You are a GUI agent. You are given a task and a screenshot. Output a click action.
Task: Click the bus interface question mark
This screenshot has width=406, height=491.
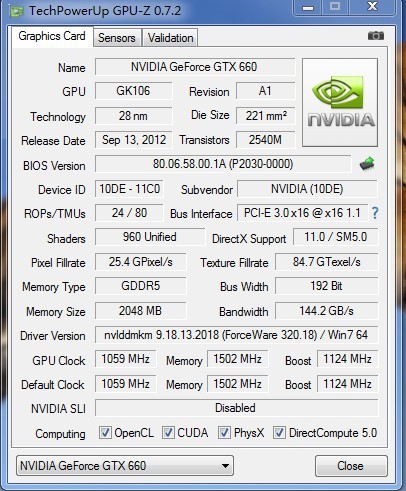[x=375, y=213]
